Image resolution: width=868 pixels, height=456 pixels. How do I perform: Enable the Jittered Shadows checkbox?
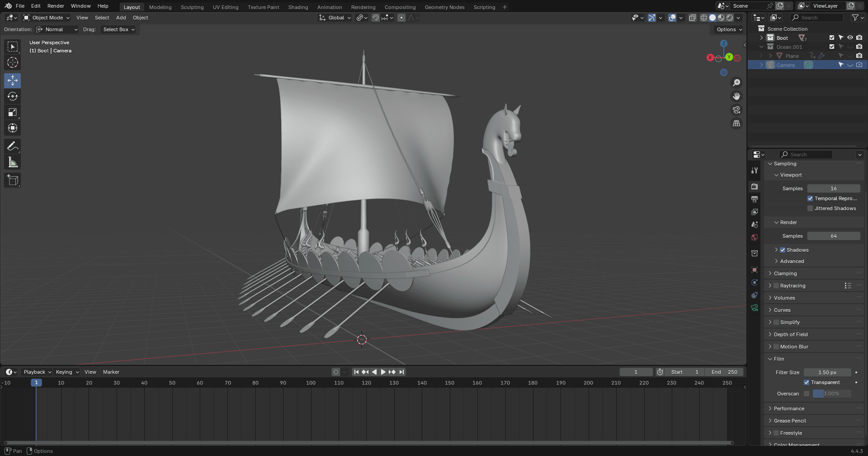click(810, 208)
